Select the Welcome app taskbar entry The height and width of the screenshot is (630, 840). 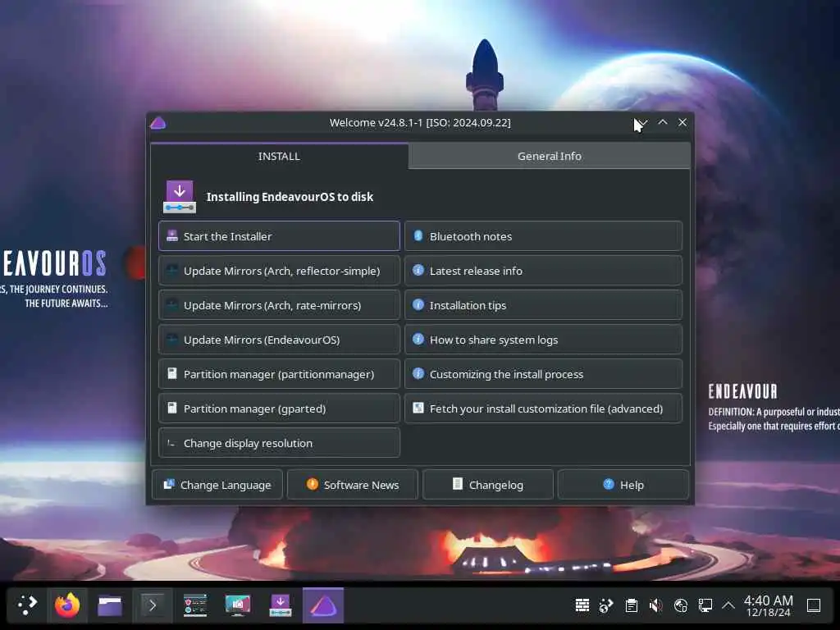tap(323, 605)
